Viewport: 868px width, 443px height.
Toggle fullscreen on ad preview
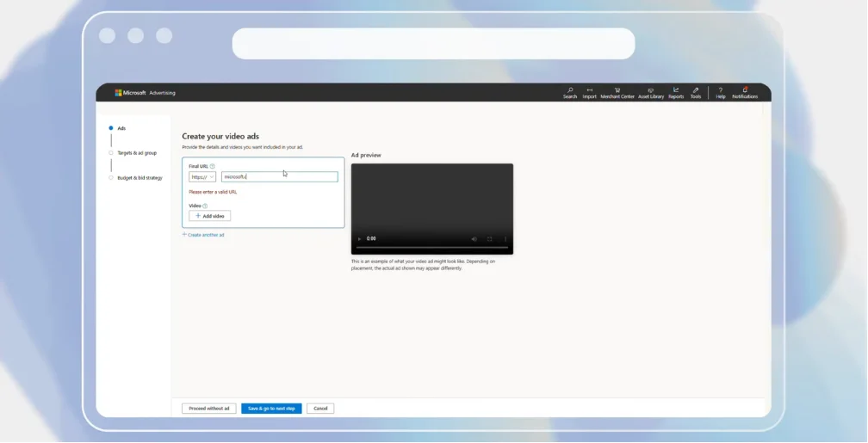coord(489,239)
